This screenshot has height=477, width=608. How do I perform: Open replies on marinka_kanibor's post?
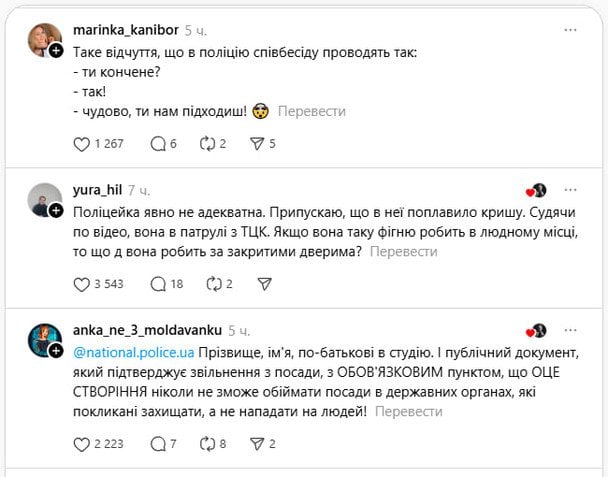tap(157, 144)
